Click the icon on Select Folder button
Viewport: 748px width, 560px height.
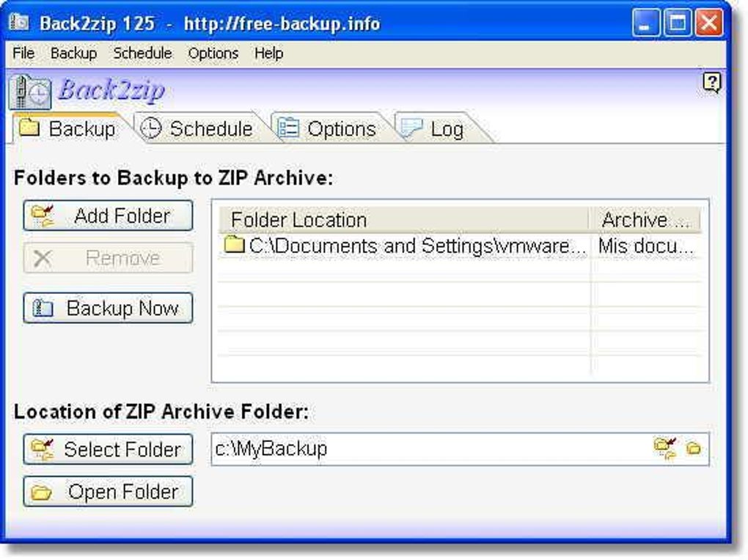coord(42,449)
